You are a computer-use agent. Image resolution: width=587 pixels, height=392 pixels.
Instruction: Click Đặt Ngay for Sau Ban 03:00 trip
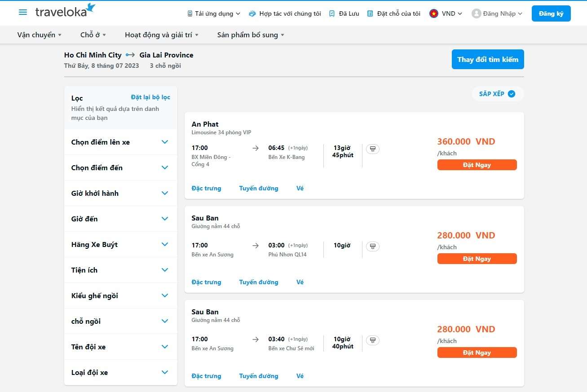click(477, 259)
